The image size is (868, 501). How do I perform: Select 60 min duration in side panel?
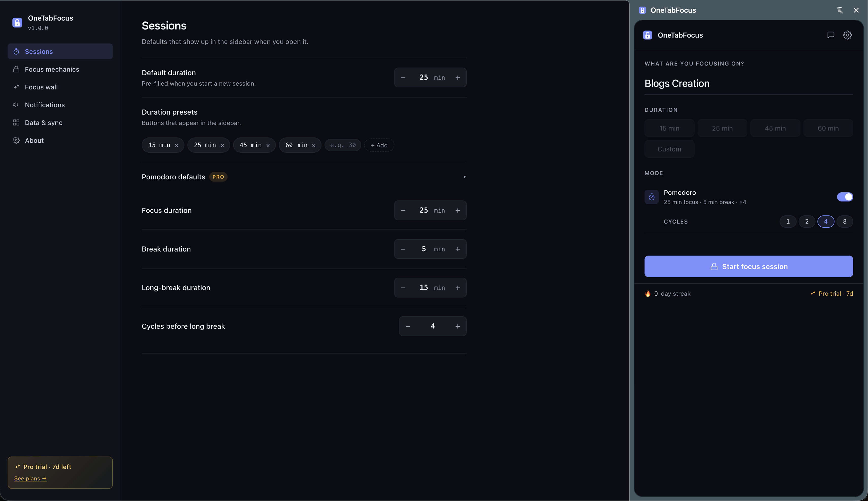[828, 128]
